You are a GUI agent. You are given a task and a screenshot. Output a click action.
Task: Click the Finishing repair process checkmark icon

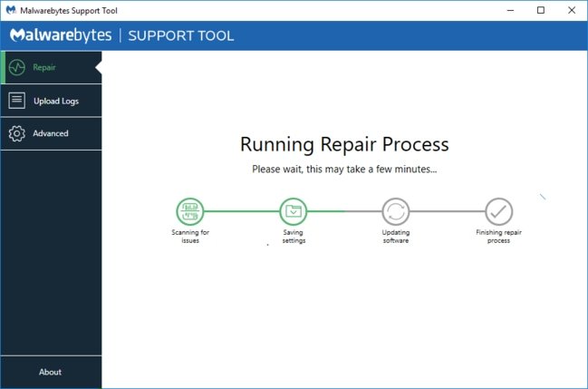[498, 212]
